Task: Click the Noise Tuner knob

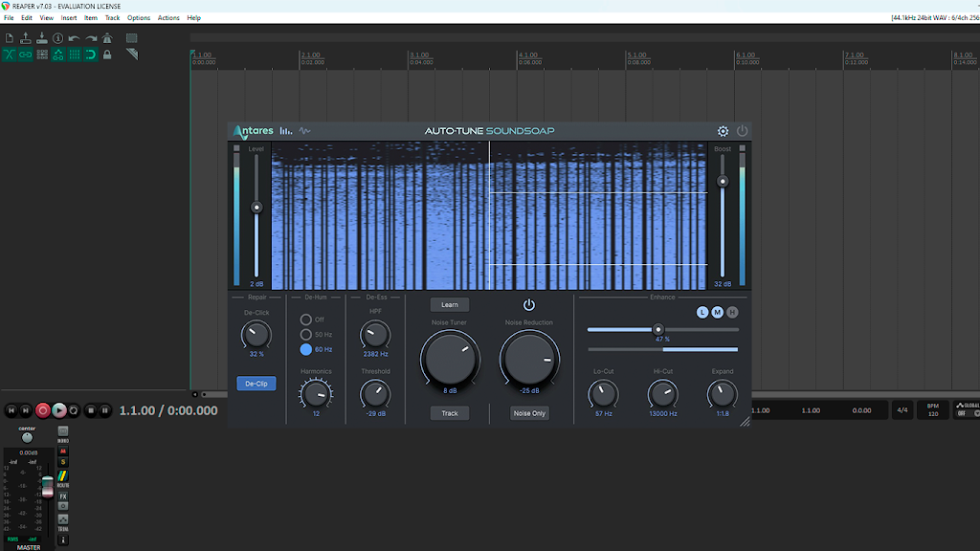Action: (x=450, y=359)
